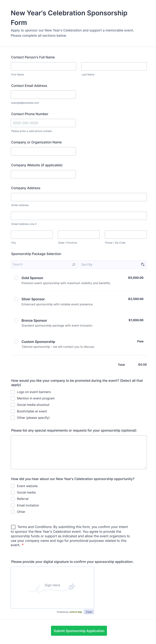Select the Bronze Sponsor package
This screenshot has width=156, height=644.
(x=16, y=320)
